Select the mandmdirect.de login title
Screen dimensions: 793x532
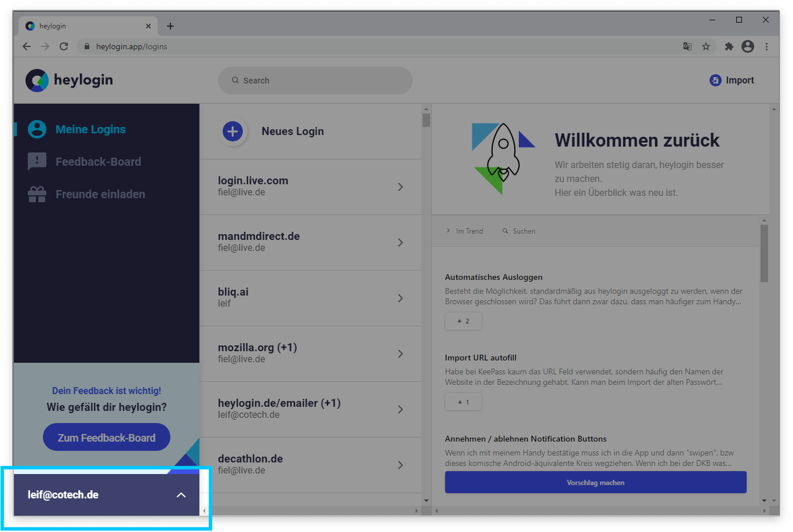click(x=259, y=236)
